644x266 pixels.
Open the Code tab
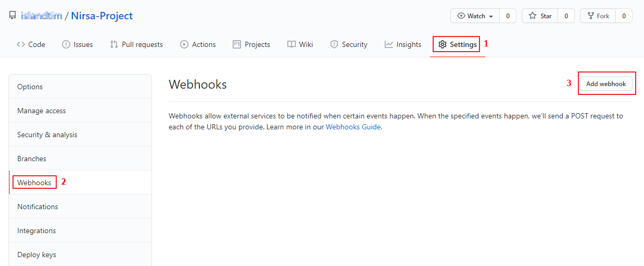[31, 44]
